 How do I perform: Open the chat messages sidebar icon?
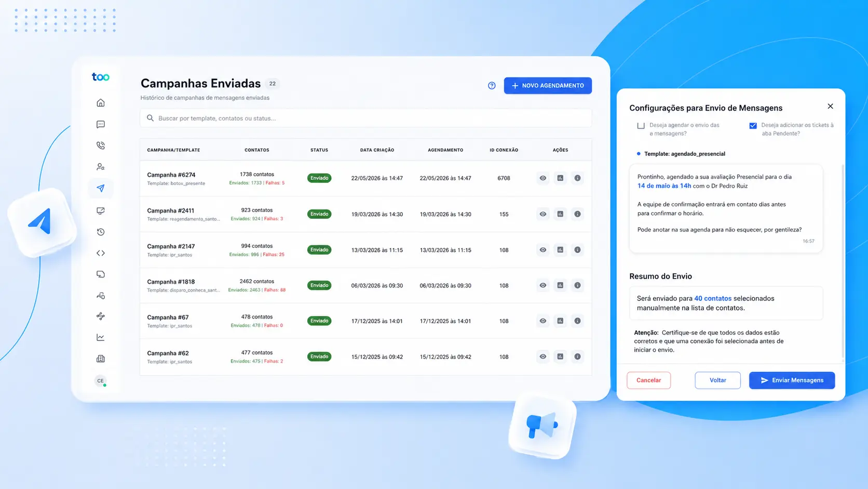pos(101,124)
